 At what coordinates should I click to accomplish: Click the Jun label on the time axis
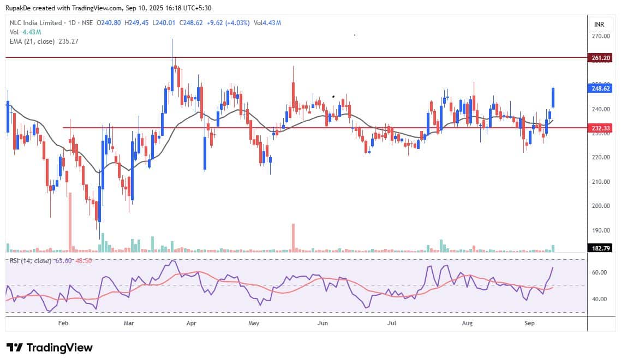click(x=322, y=323)
